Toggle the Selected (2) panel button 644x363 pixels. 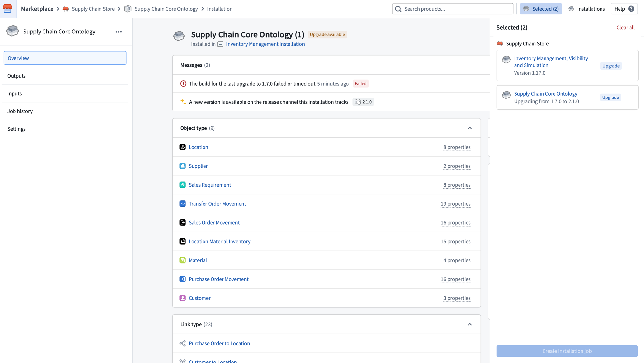tap(541, 9)
